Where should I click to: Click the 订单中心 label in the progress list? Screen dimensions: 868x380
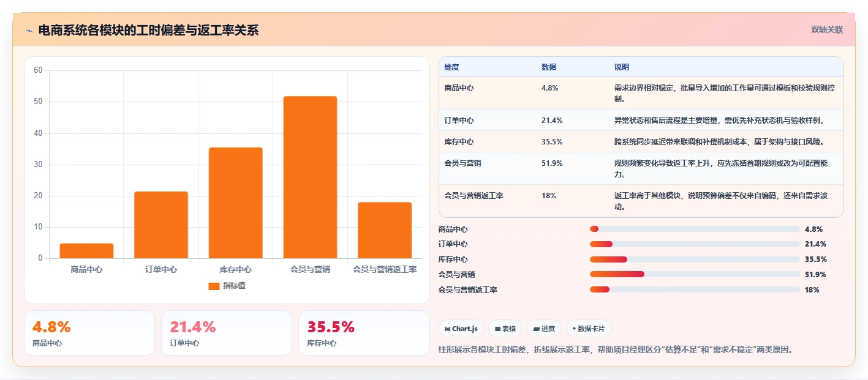point(453,244)
